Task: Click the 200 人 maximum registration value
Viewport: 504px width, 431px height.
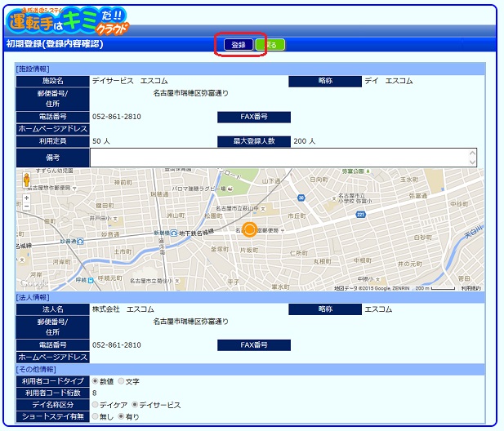Action: (x=304, y=141)
